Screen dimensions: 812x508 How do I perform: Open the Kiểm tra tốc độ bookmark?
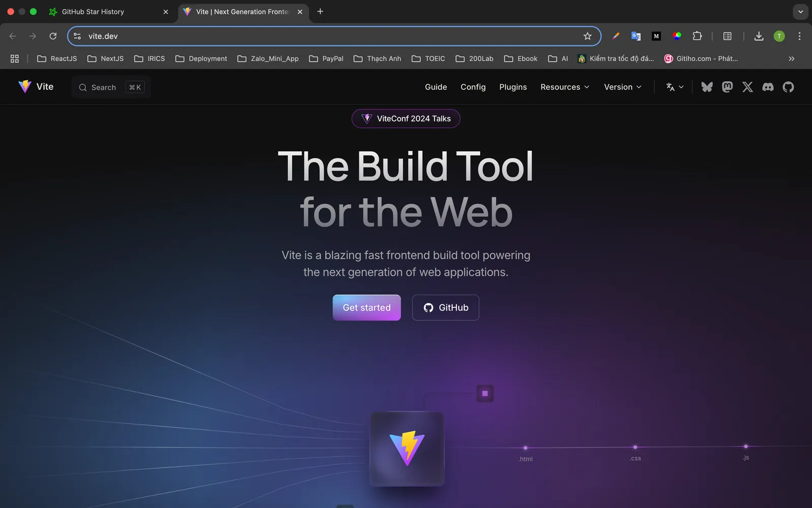click(x=616, y=58)
